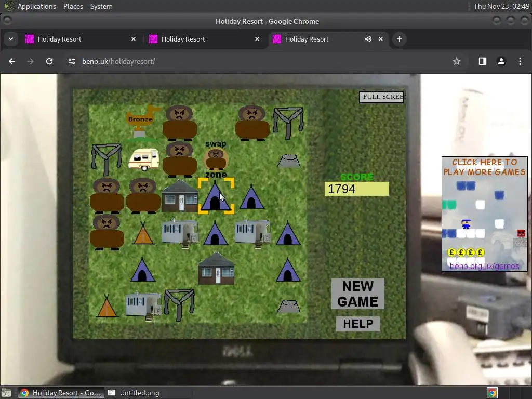Image resolution: width=532 pixels, height=399 pixels.
Task: Pick the blue tent right of highlighted tent
Action: point(252,196)
